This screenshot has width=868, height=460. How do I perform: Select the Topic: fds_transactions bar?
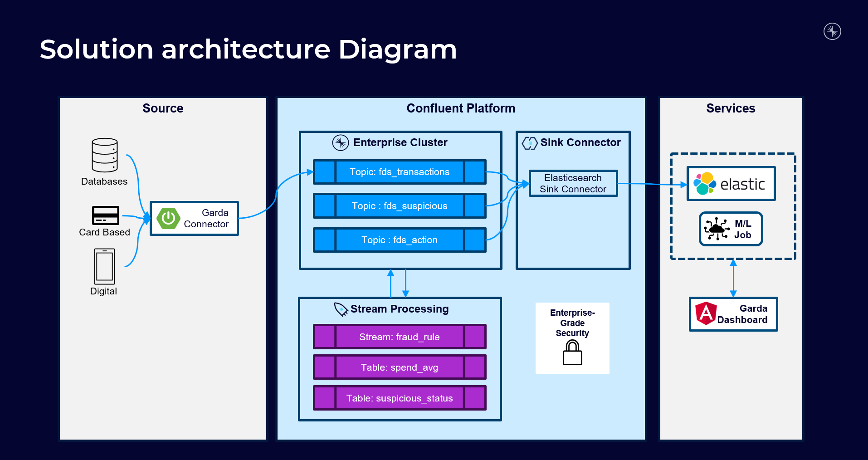click(x=400, y=172)
